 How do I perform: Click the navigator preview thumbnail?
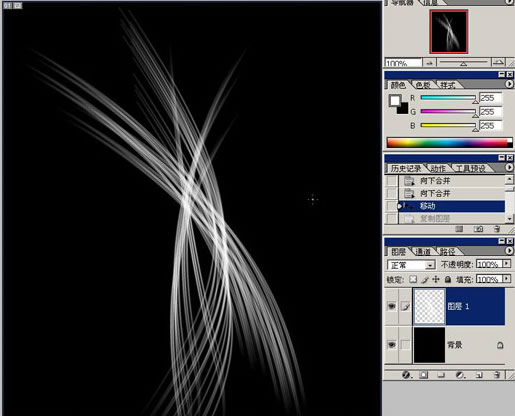coord(449,32)
